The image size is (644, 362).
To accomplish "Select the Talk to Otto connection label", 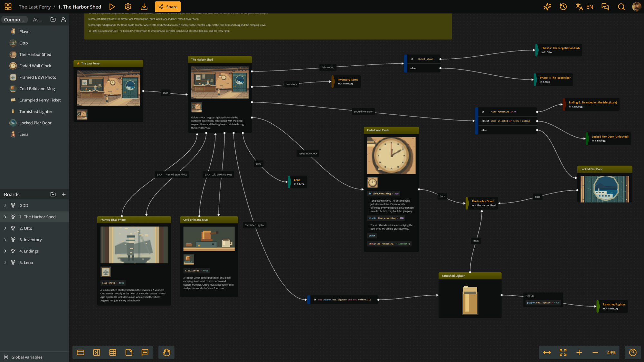I will [328, 67].
